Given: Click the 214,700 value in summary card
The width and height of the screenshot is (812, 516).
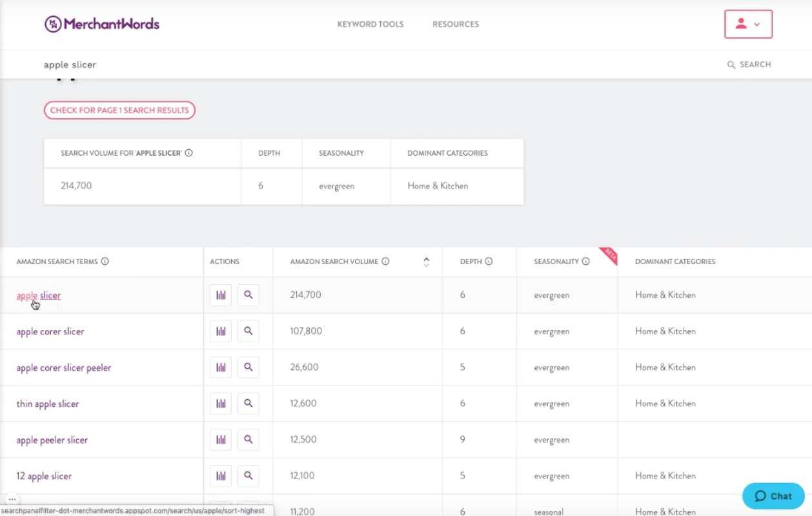Looking at the screenshot, I should (76, 186).
